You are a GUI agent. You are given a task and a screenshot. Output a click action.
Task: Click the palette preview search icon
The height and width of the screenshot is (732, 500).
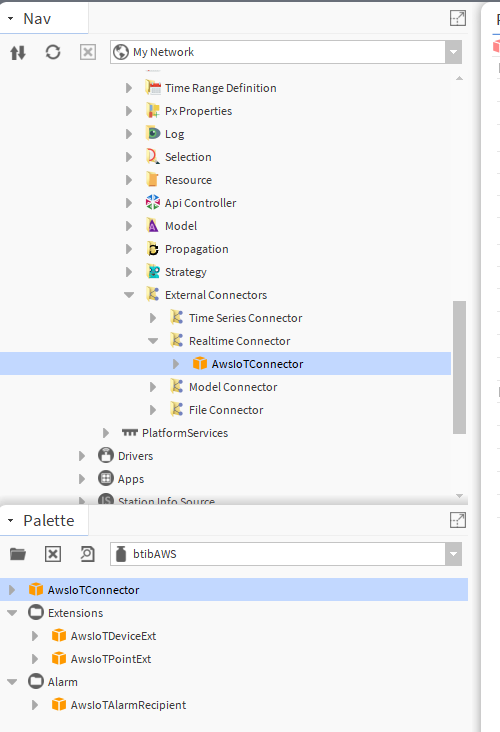tap(87, 554)
